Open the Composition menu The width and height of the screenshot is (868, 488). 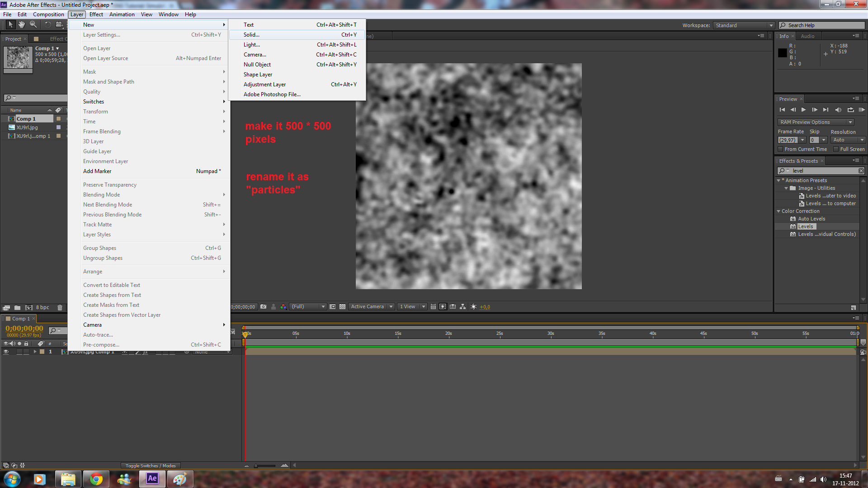pos(48,14)
